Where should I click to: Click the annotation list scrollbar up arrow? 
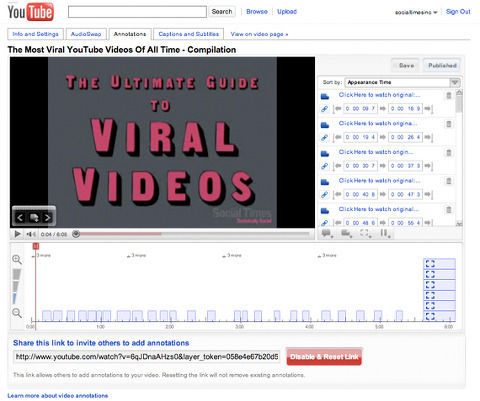(459, 92)
